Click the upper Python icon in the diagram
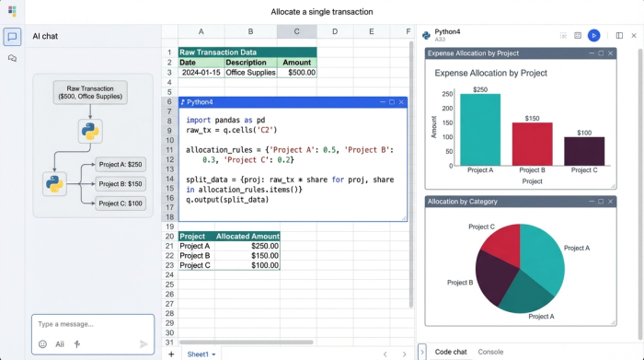644x360 pixels. (90, 131)
